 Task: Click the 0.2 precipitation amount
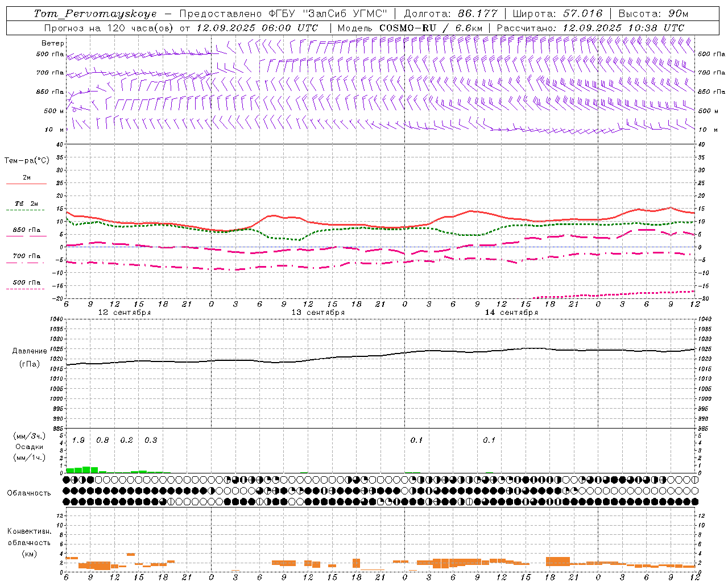point(126,440)
